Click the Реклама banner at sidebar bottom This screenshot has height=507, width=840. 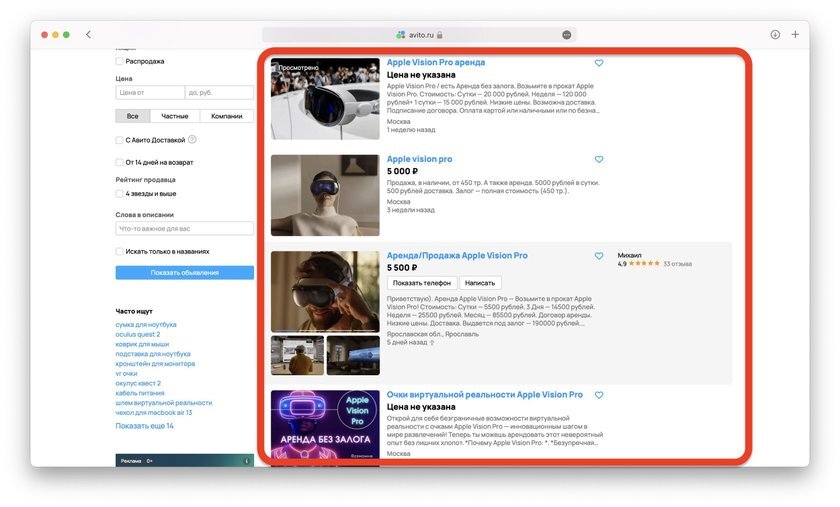tap(185, 460)
